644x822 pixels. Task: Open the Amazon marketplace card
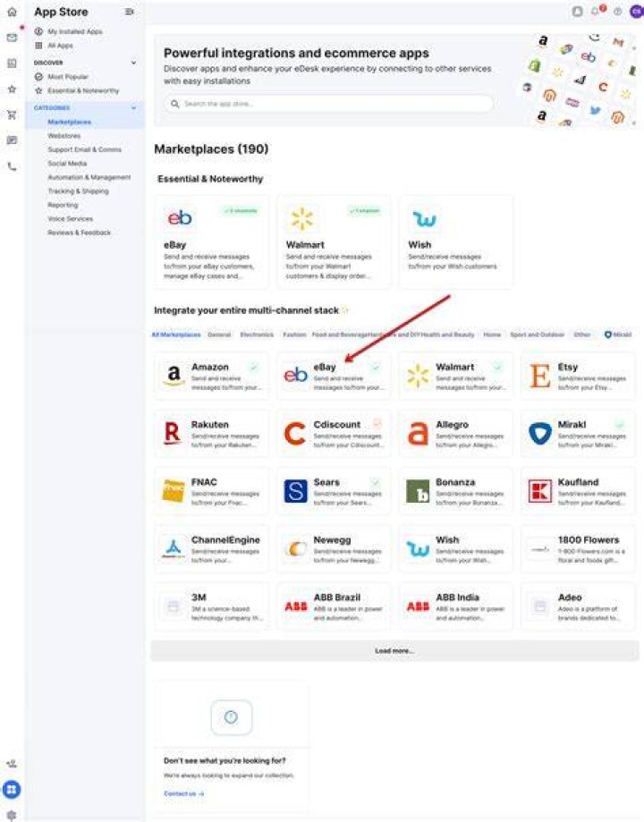(x=211, y=376)
